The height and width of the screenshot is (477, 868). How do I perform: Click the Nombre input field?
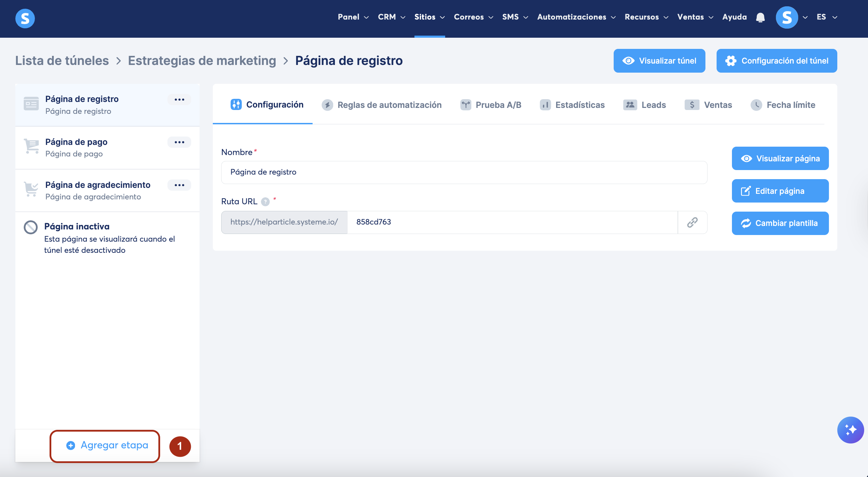tap(464, 172)
